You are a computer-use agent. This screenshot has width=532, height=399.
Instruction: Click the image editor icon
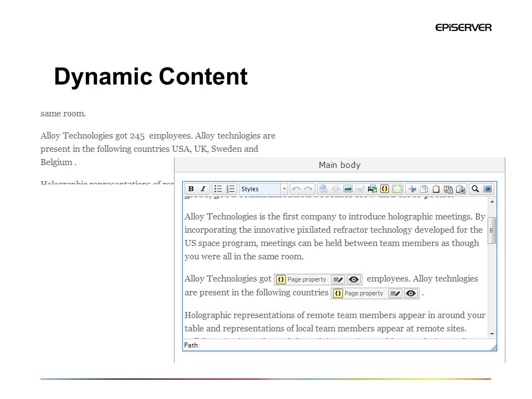360,189
